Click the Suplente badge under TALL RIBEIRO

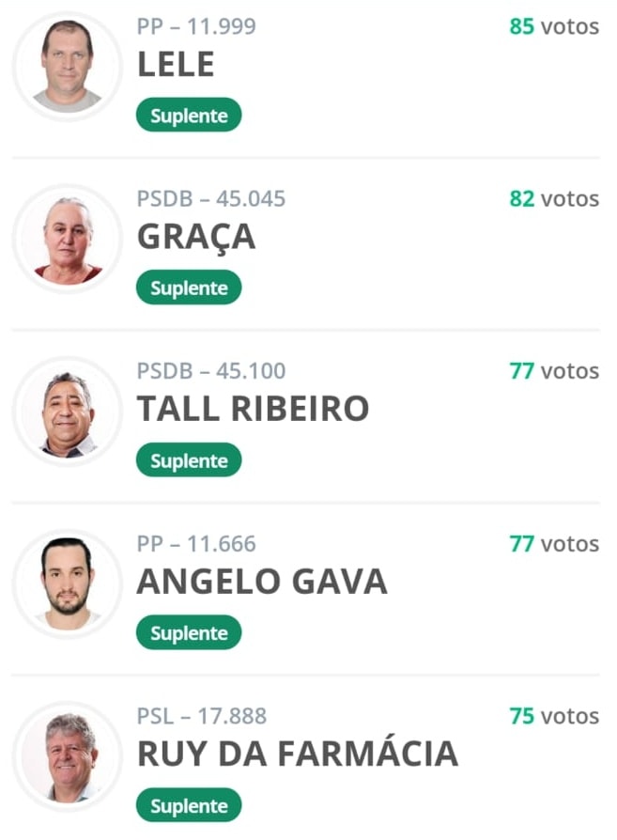point(189,460)
